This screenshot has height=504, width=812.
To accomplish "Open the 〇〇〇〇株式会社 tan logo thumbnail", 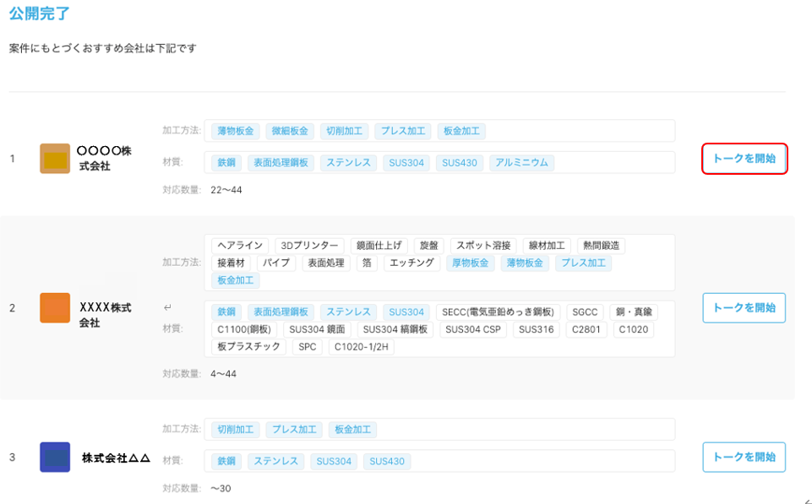I will coord(55,159).
